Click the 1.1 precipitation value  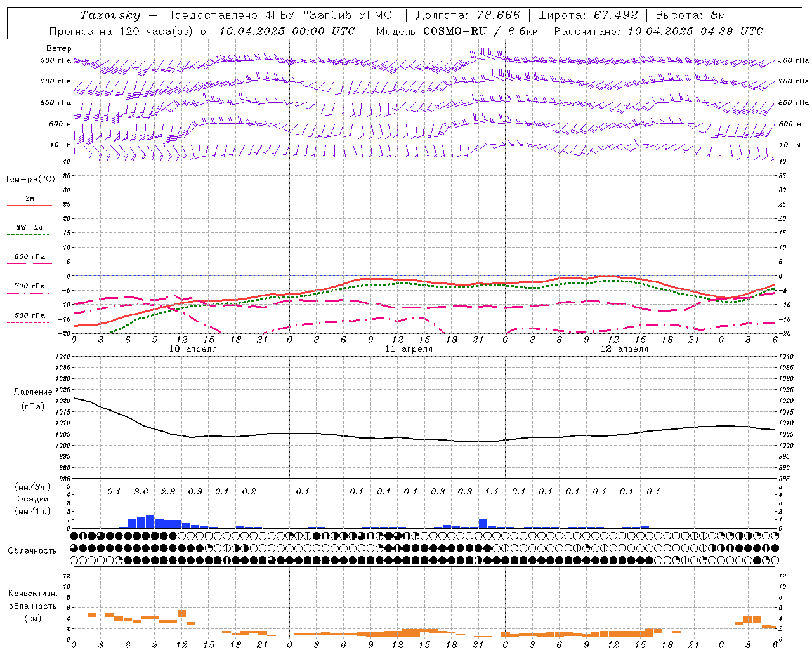tap(492, 492)
